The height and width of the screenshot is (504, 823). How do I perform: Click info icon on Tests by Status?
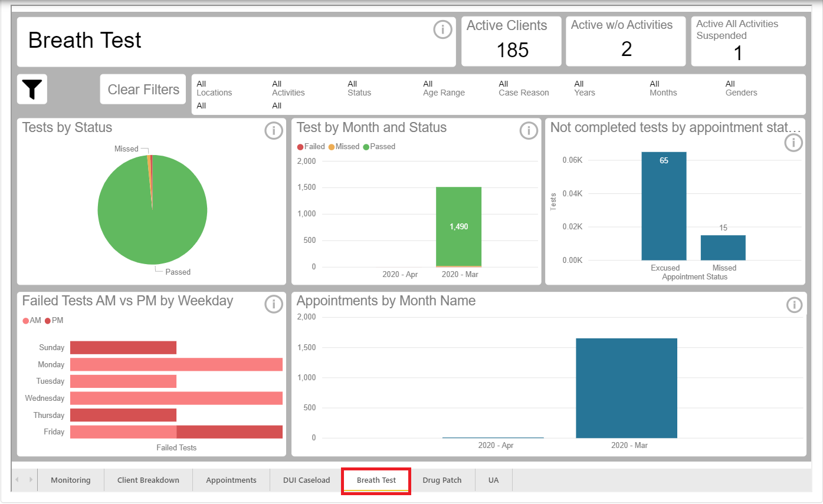pyautogui.click(x=273, y=130)
